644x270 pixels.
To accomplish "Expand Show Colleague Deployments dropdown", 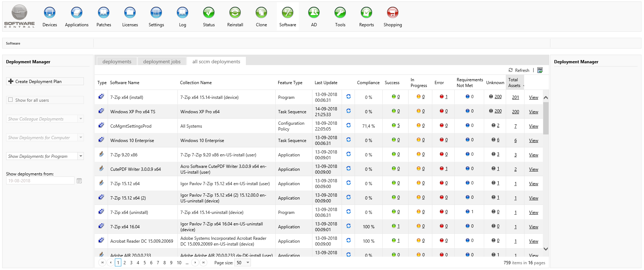I will [x=81, y=119].
